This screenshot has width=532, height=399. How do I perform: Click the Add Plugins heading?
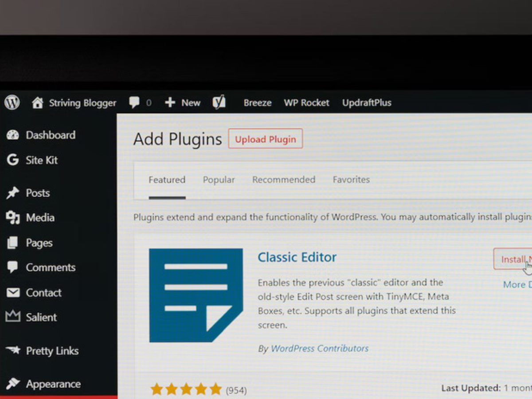(x=177, y=139)
